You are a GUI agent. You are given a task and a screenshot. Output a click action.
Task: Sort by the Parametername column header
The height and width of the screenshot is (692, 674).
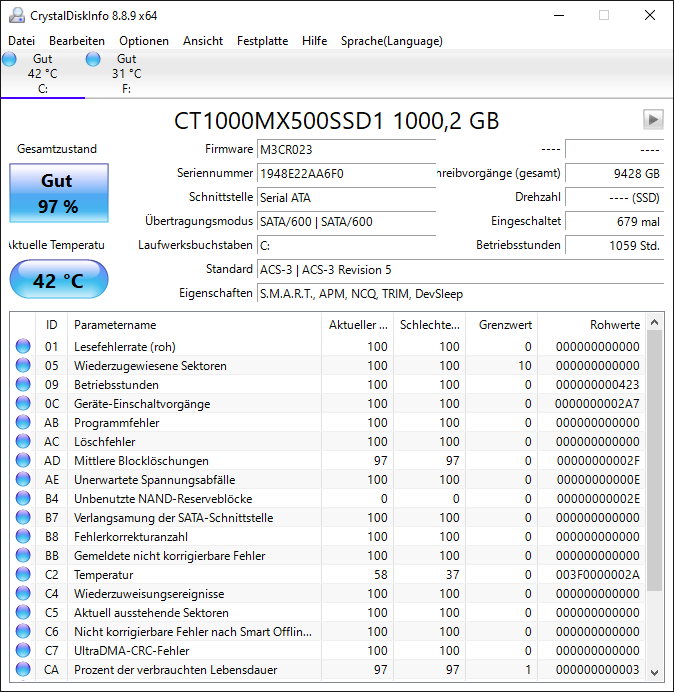point(194,325)
